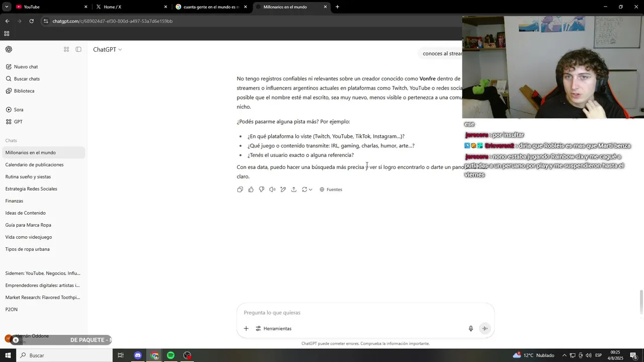Open the 12°C Nublado weather widget
This screenshot has width=644, height=362.
534,355
